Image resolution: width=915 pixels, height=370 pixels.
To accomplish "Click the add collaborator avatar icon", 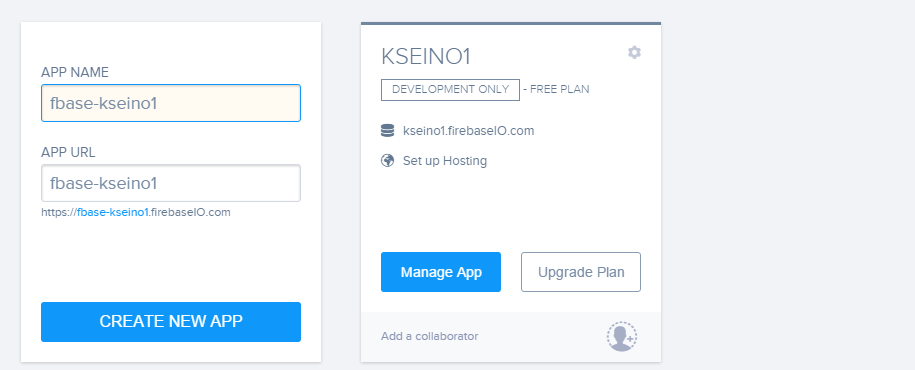I will tap(621, 336).
